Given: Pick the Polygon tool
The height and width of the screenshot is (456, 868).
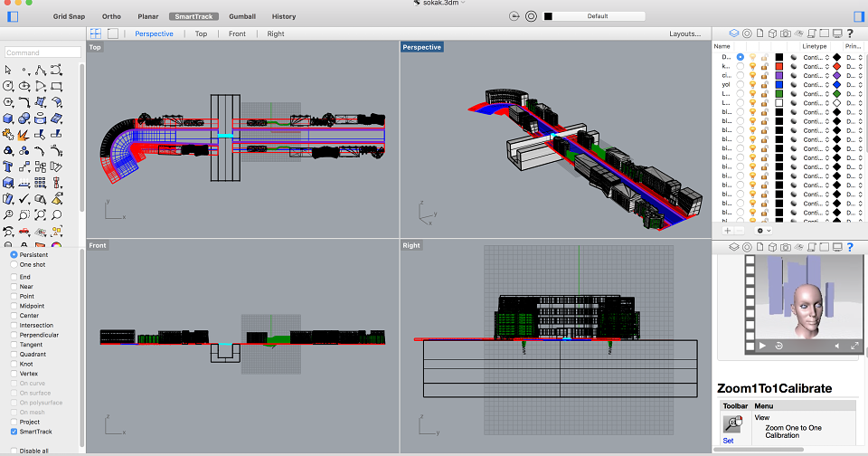Looking at the screenshot, I should point(8,102).
